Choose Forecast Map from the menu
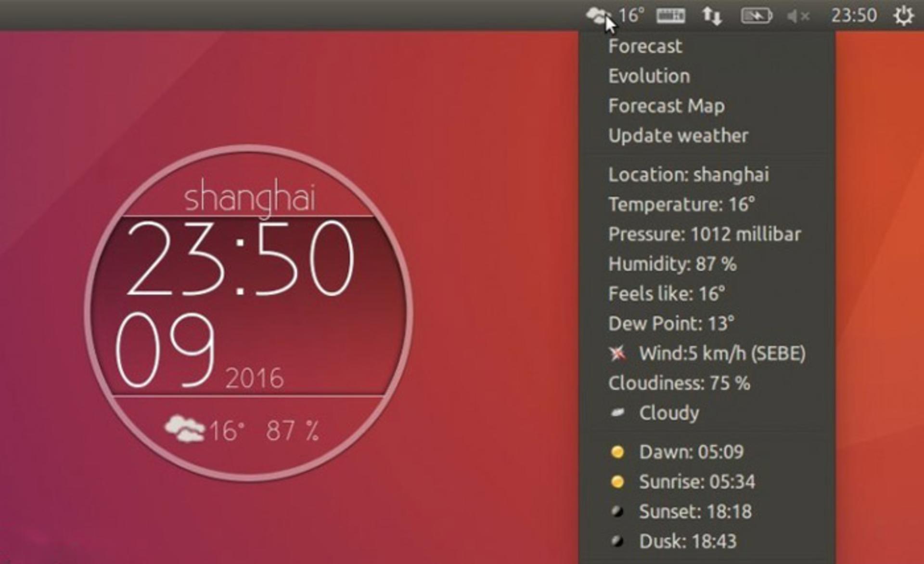This screenshot has height=564, width=924. (x=666, y=106)
